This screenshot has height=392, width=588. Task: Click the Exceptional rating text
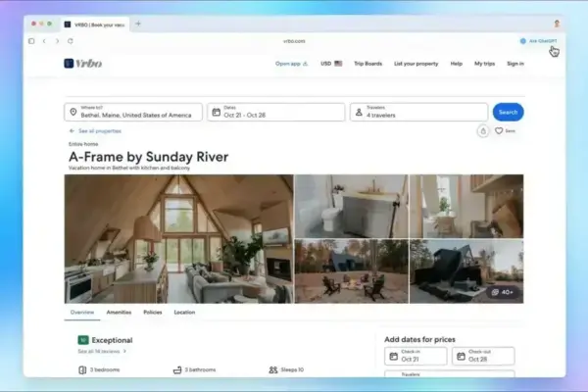(112, 340)
